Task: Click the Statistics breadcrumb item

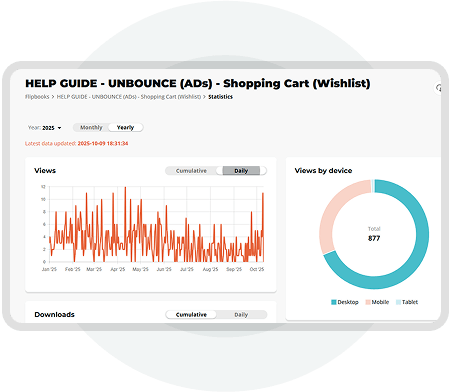Action: tap(220, 97)
